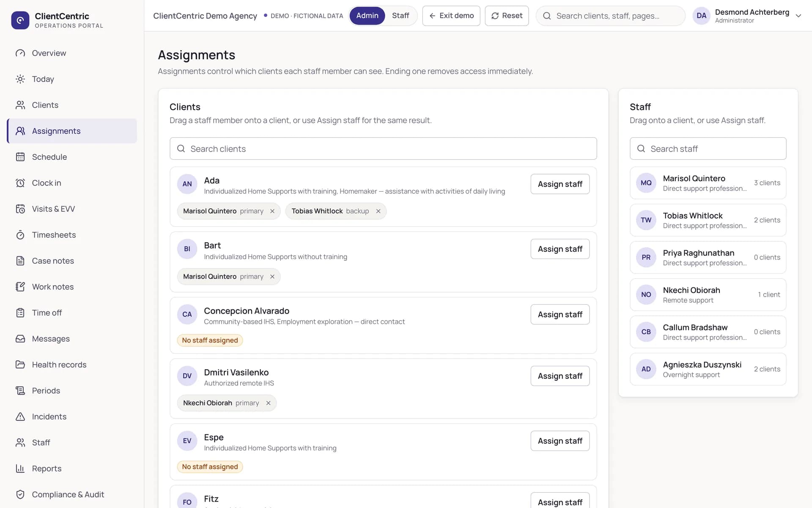Assign staff to Bart
This screenshot has width=812, height=508.
[560, 249]
